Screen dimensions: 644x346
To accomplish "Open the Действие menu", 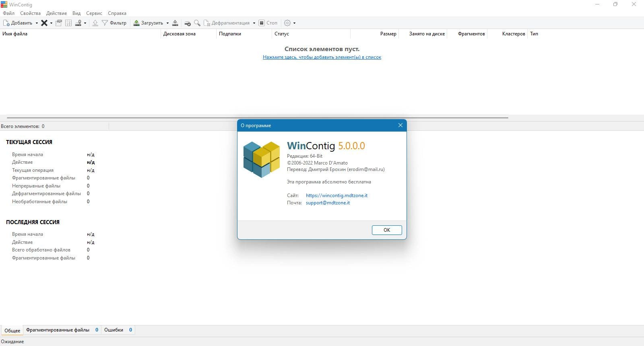I will (56, 13).
